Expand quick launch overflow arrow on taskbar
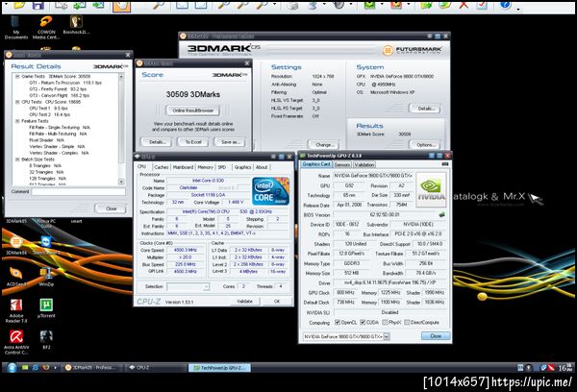The image size is (577, 392). click(x=55, y=367)
